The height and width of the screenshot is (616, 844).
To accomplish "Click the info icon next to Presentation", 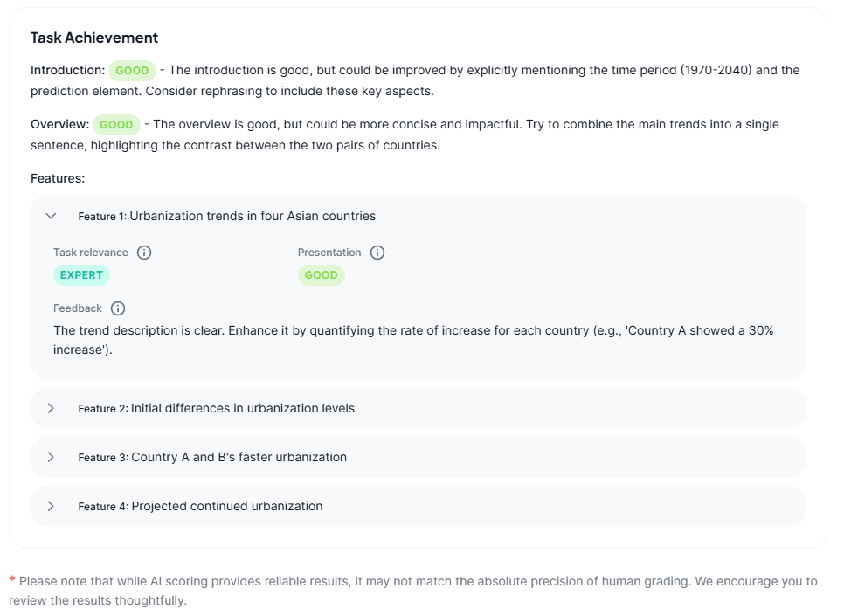I will tap(377, 253).
